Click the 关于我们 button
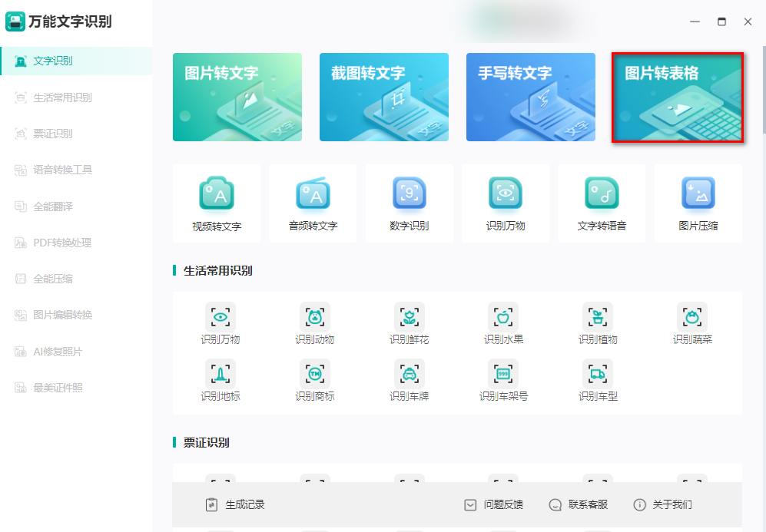766x532 pixels. click(662, 504)
